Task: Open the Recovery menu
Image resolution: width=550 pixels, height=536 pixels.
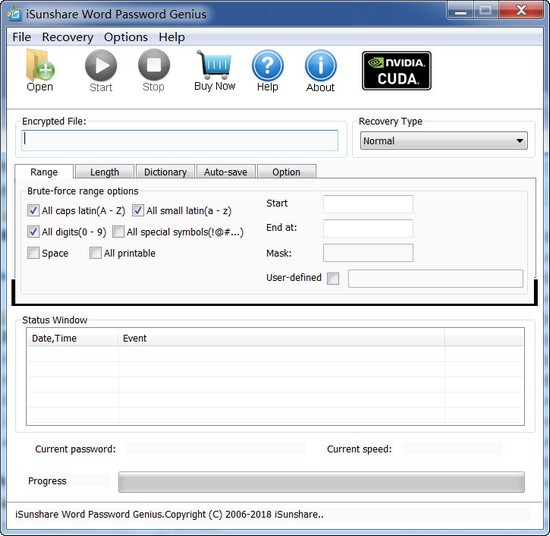Action: click(x=68, y=37)
